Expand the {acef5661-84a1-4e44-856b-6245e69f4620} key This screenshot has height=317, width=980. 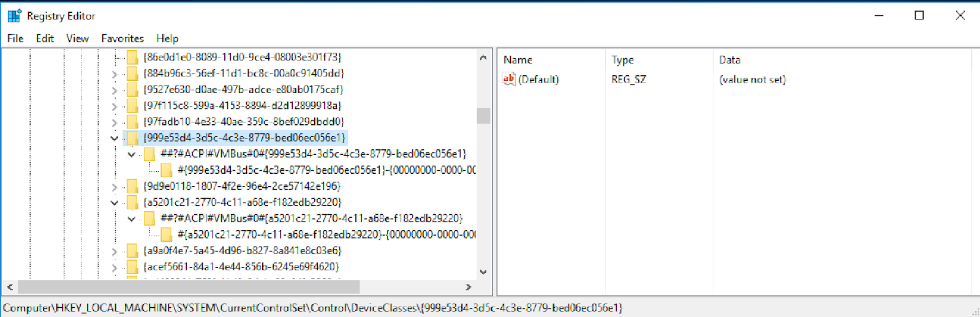pos(115,267)
